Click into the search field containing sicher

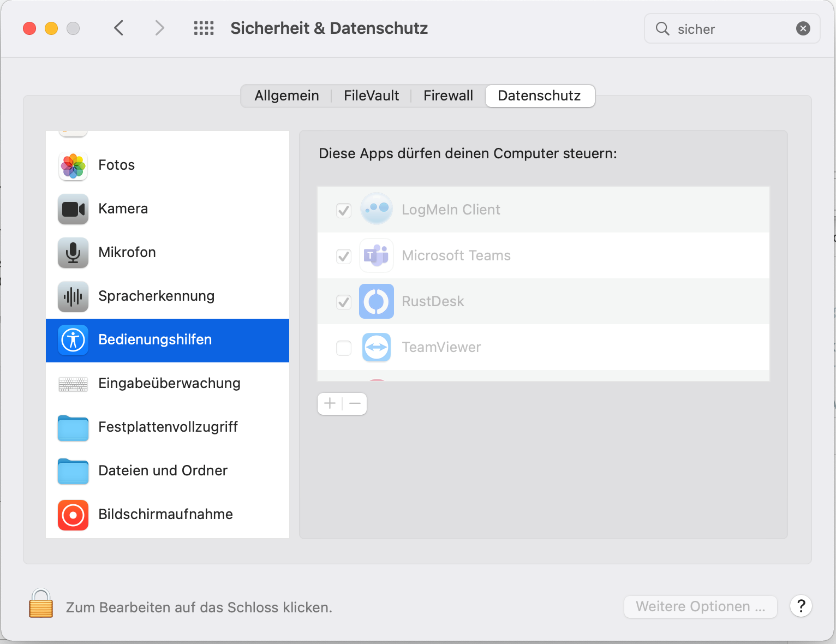731,29
